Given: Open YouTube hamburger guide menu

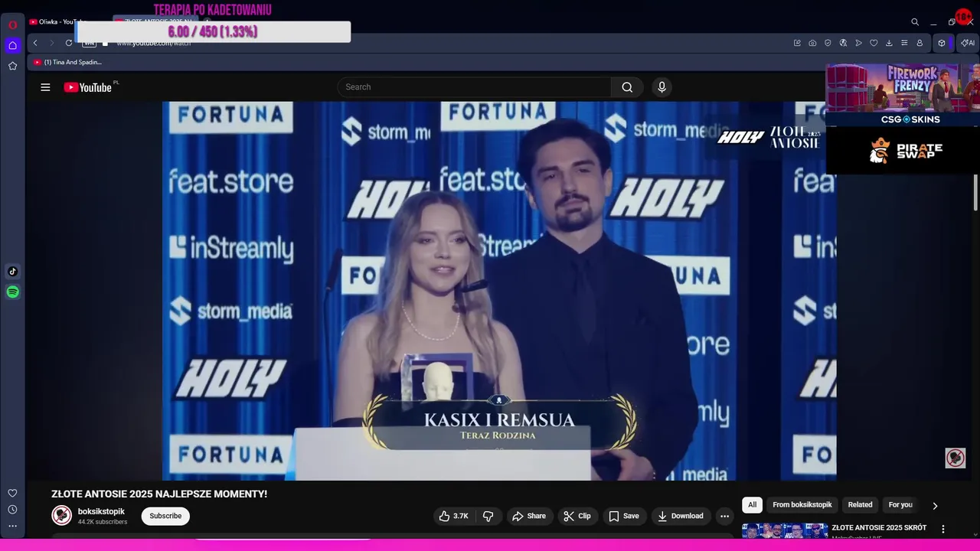Looking at the screenshot, I should pos(45,87).
